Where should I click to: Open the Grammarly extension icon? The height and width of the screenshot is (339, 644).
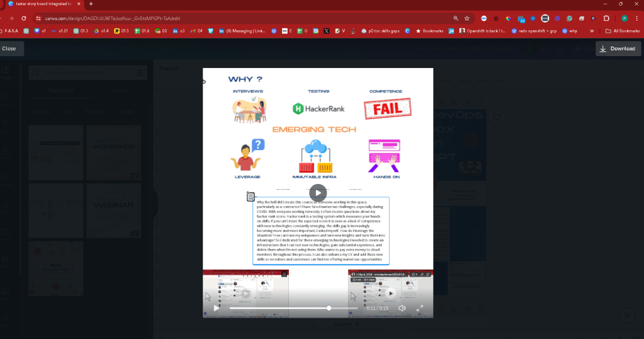click(x=569, y=18)
